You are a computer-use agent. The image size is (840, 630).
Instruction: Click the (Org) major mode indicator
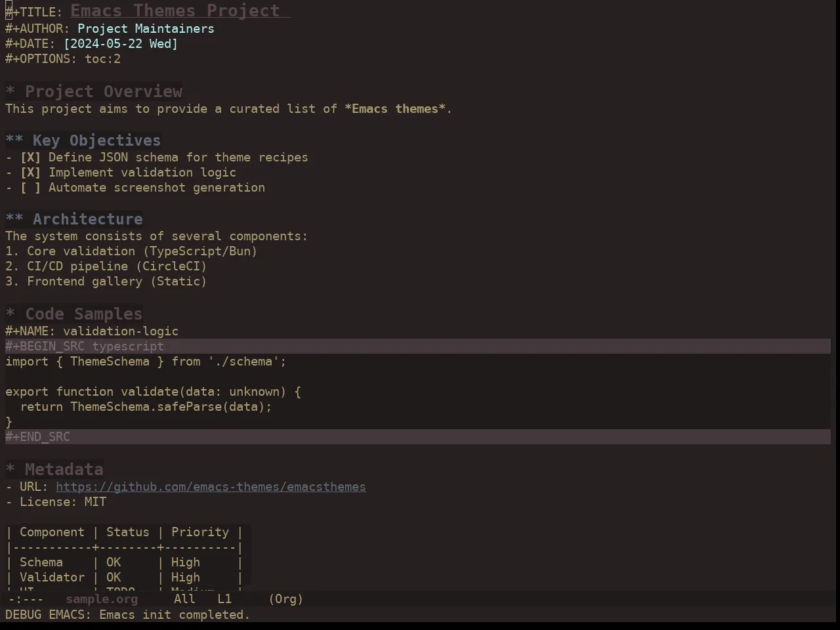[286, 599]
